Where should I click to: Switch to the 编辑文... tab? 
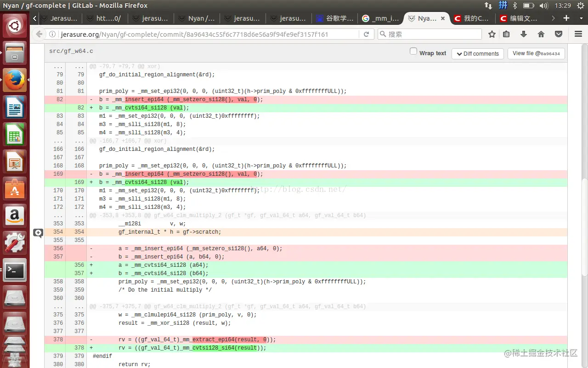(519, 18)
